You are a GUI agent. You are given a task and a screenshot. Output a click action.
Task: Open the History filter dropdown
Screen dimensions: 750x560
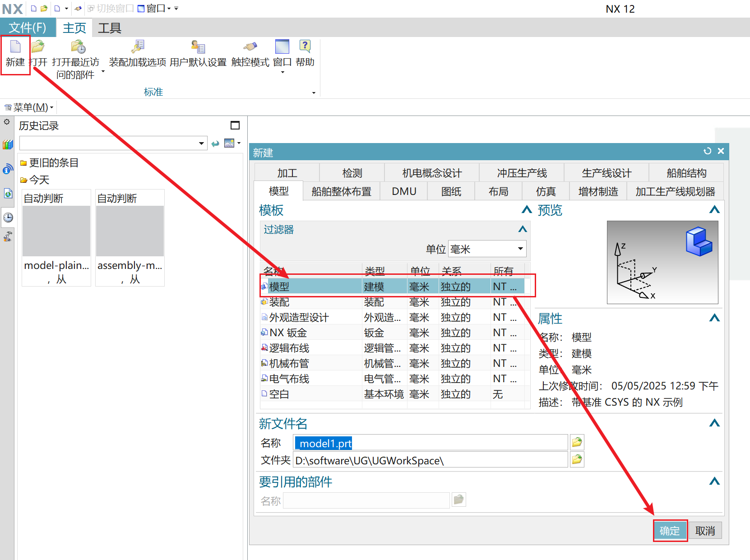pos(201,143)
